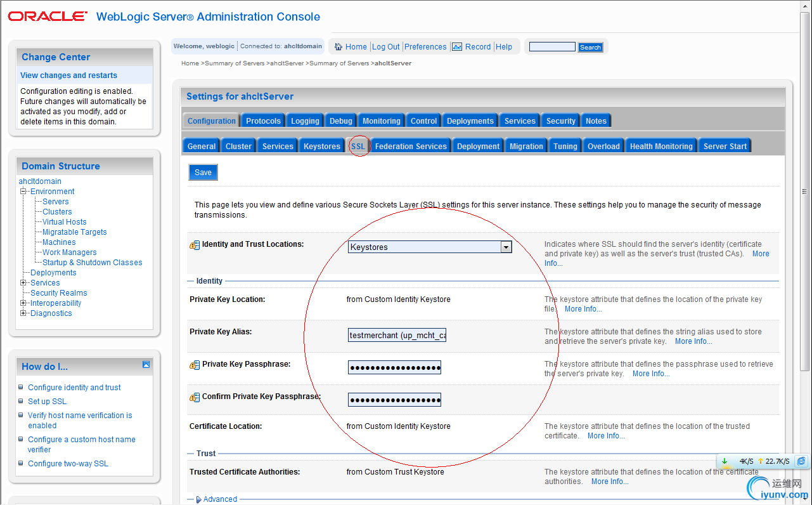Open Migratable Targets in the tree
Screen dimensions: 812x505
[x=75, y=232]
